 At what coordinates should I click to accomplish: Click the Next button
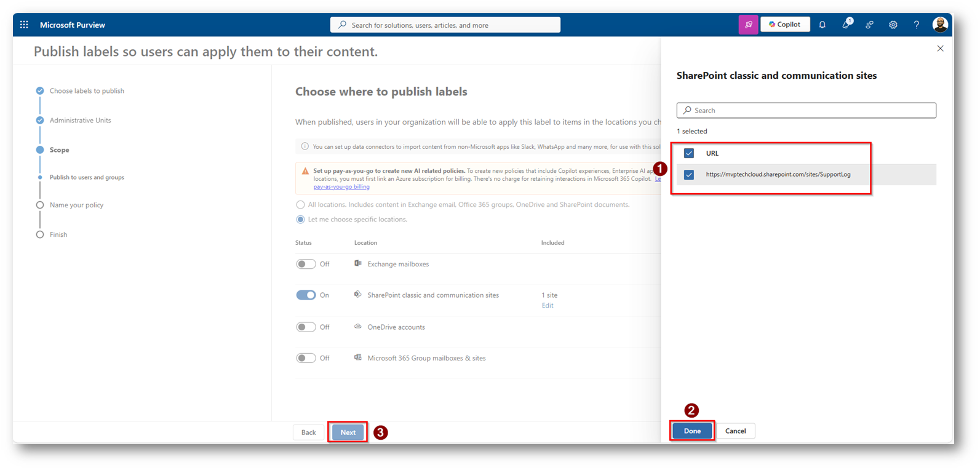point(348,432)
